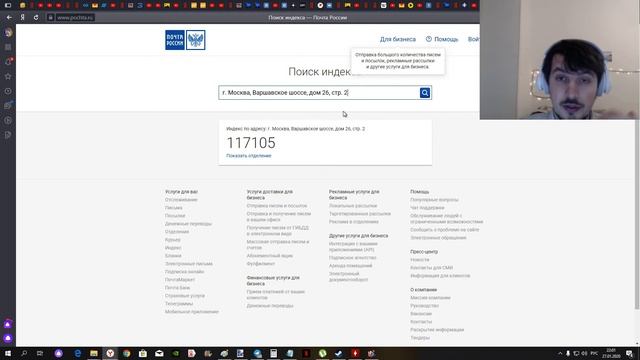
Task: Click the Почта России logo
Action: pyautogui.click(x=185, y=40)
